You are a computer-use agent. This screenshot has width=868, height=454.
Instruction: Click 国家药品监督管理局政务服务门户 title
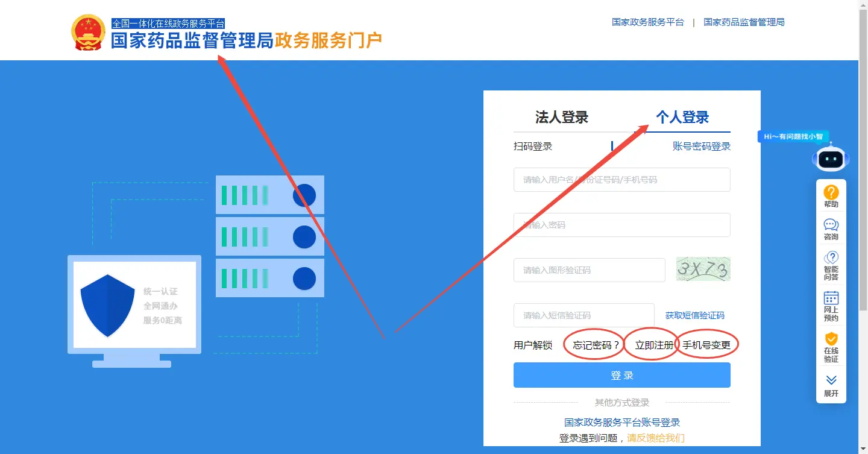pos(247,40)
